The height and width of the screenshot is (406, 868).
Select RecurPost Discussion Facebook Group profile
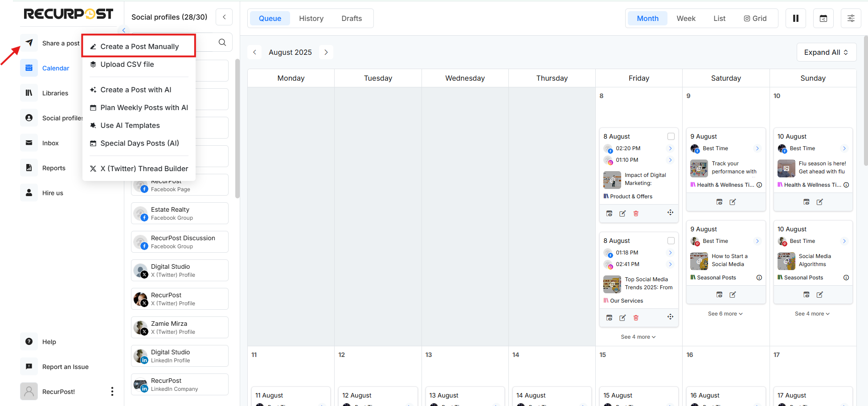(180, 242)
